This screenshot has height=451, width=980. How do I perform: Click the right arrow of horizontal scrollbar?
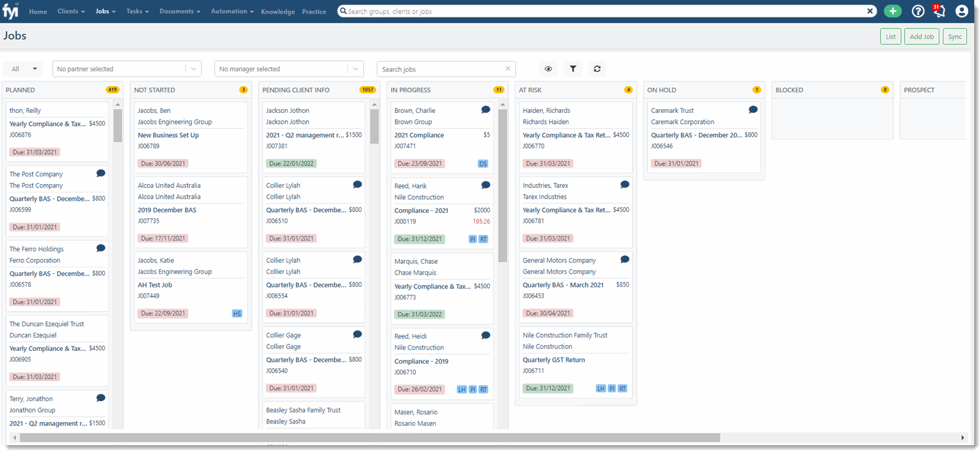tap(963, 438)
